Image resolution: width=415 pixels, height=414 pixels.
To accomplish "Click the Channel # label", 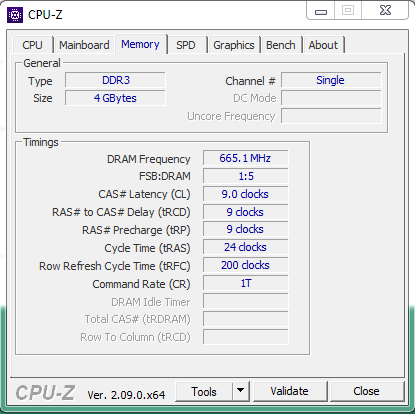I will pyautogui.click(x=250, y=81).
